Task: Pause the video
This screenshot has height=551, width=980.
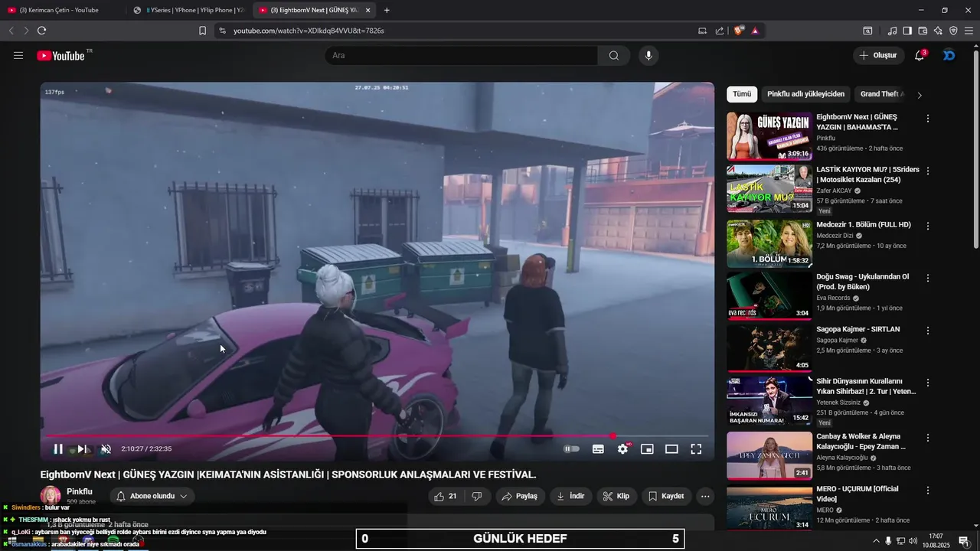Action: [58, 449]
